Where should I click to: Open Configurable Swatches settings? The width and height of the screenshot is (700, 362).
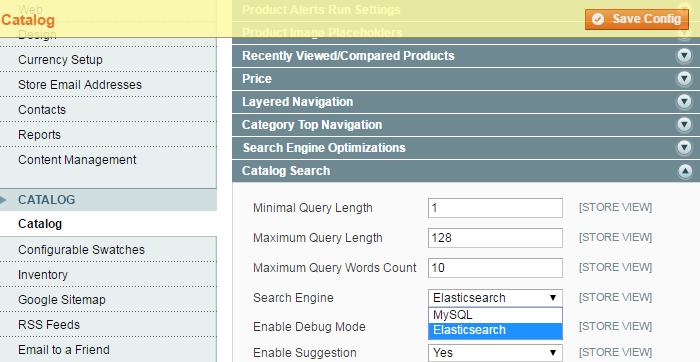coord(81,250)
